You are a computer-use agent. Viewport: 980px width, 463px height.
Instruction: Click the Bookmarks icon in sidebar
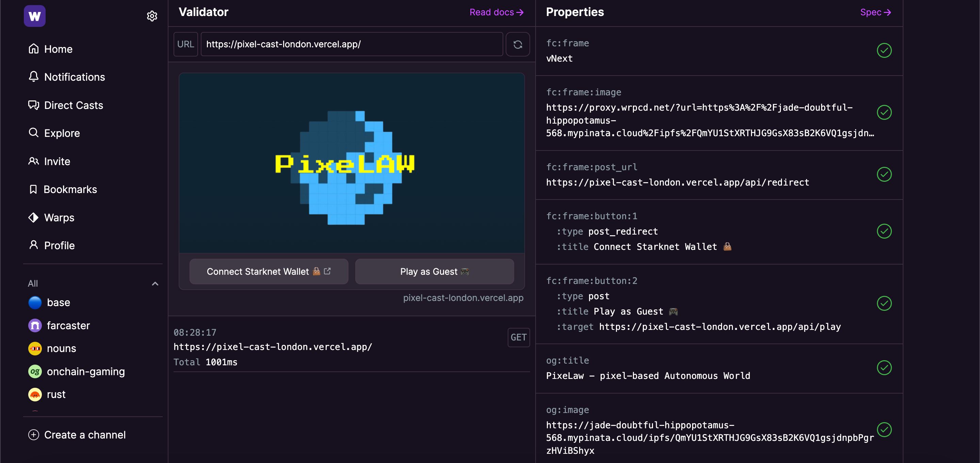tap(34, 189)
